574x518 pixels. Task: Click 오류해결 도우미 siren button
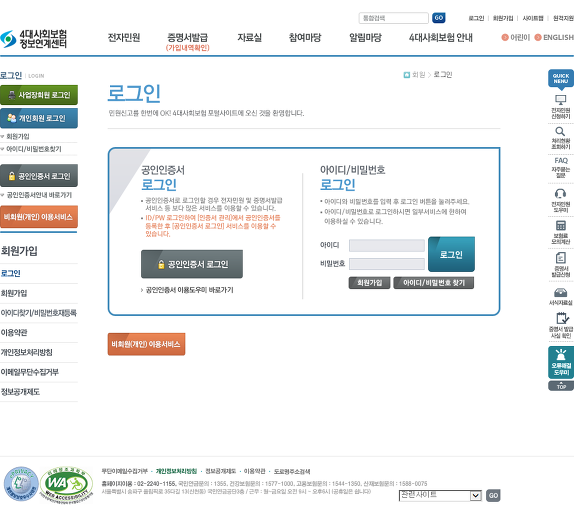560,362
